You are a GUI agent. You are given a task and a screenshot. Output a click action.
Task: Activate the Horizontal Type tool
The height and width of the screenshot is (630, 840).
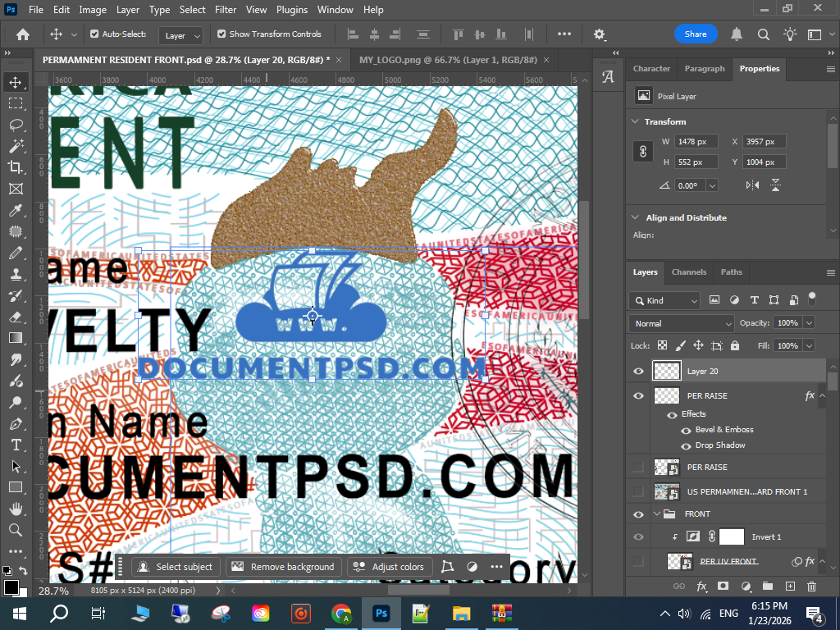(16, 445)
